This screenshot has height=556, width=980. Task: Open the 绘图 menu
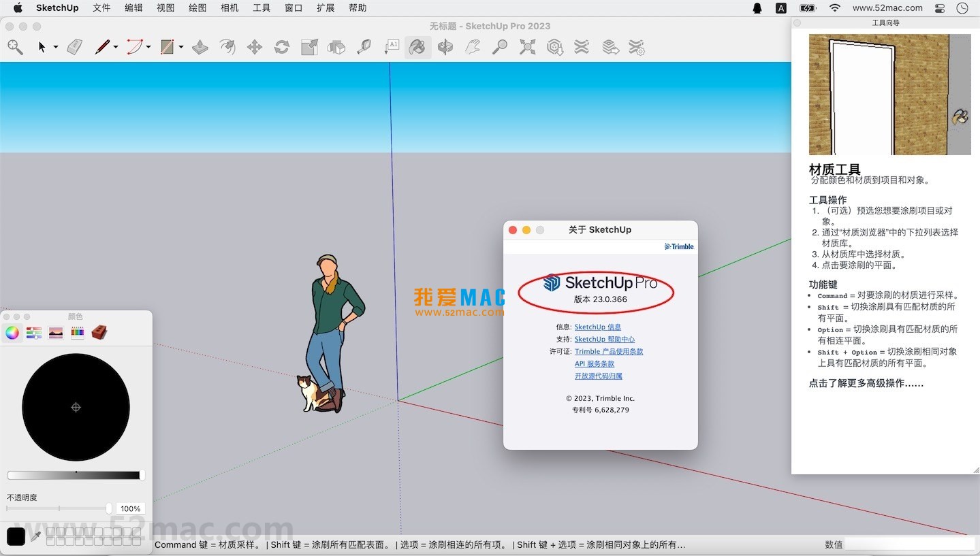[197, 8]
